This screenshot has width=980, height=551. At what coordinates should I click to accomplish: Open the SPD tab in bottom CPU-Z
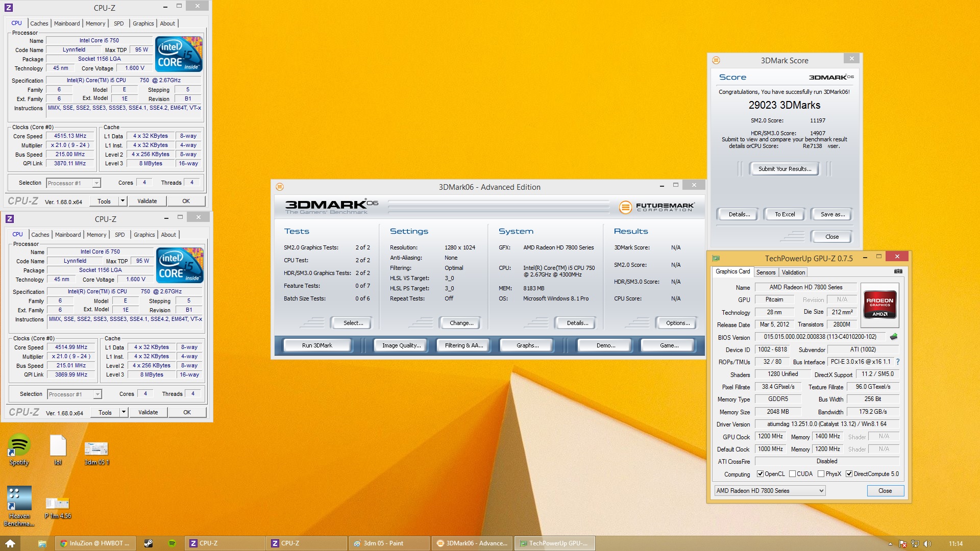pyautogui.click(x=120, y=235)
